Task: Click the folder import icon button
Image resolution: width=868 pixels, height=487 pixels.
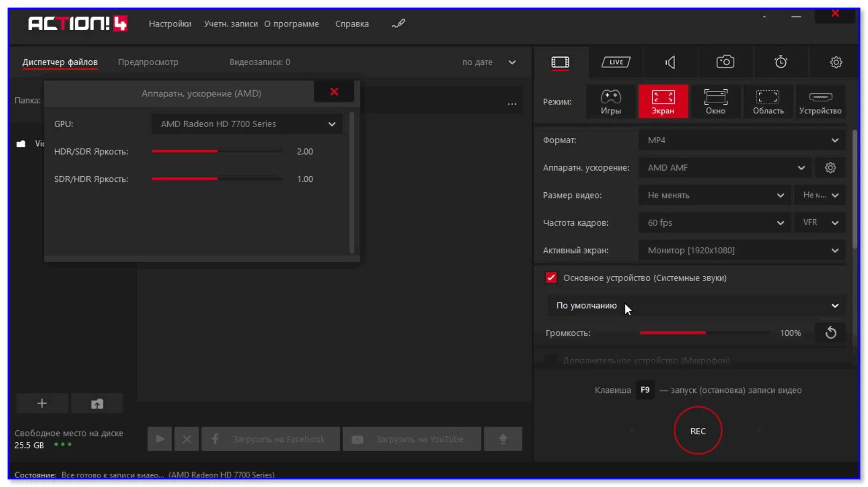Action: tap(97, 403)
